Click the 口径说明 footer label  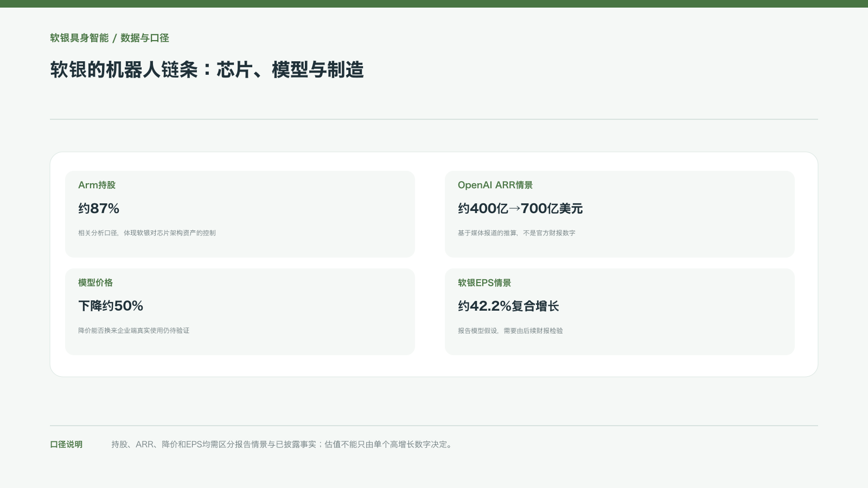click(x=66, y=444)
